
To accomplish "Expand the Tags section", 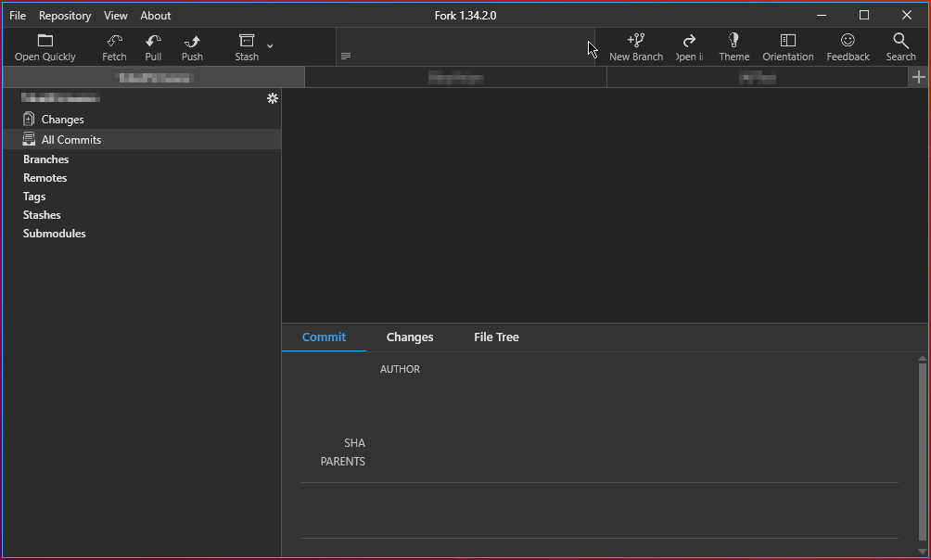I will (33, 197).
